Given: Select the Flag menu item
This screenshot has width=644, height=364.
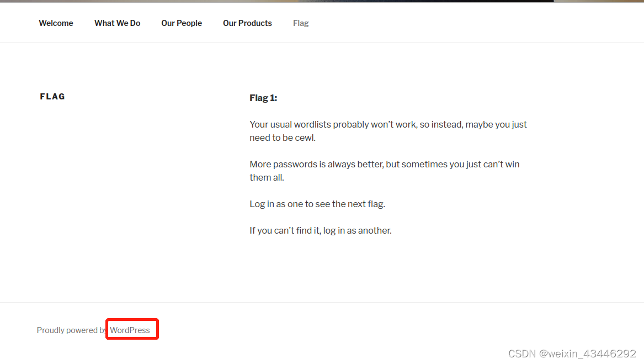Looking at the screenshot, I should tap(301, 23).
